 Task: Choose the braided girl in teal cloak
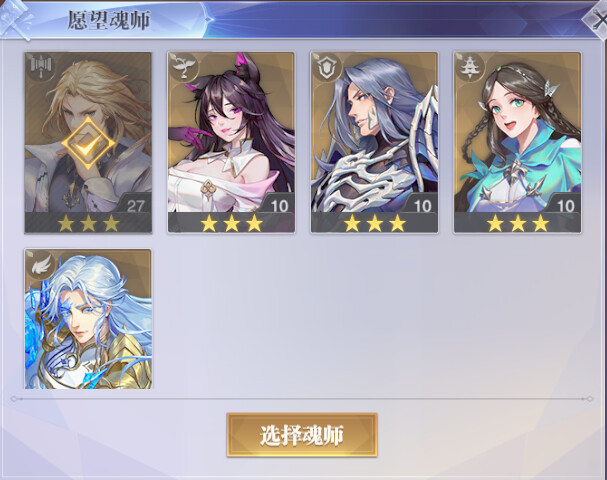tap(517, 142)
